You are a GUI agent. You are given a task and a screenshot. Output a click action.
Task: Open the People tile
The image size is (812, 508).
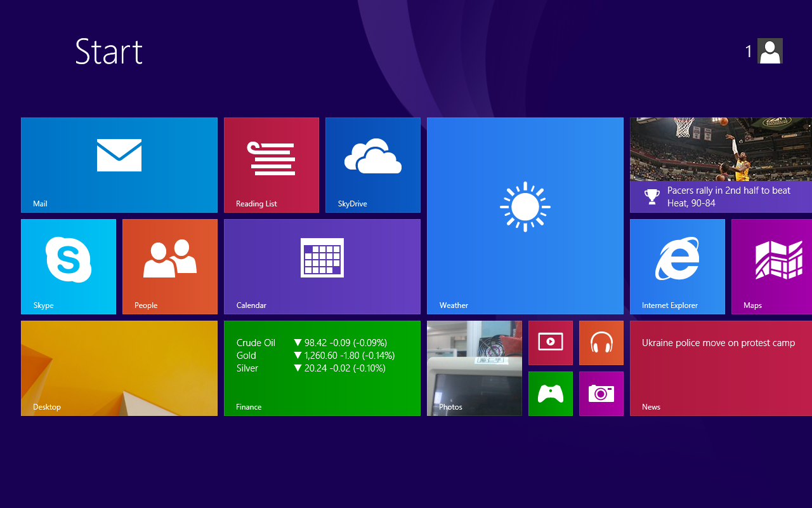tap(170, 267)
